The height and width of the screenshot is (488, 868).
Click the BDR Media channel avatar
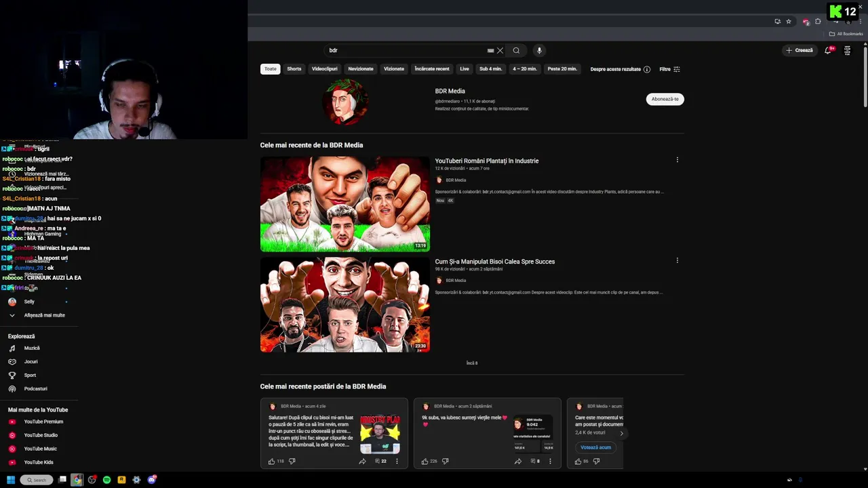pos(345,102)
